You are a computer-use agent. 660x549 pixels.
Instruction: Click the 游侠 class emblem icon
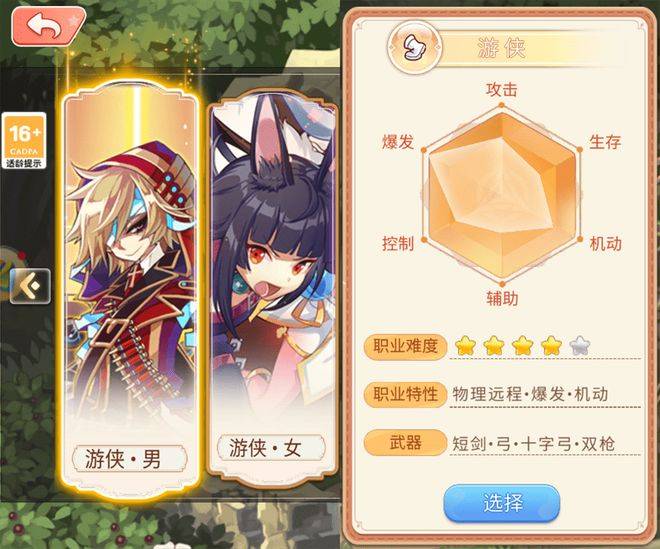coord(415,47)
